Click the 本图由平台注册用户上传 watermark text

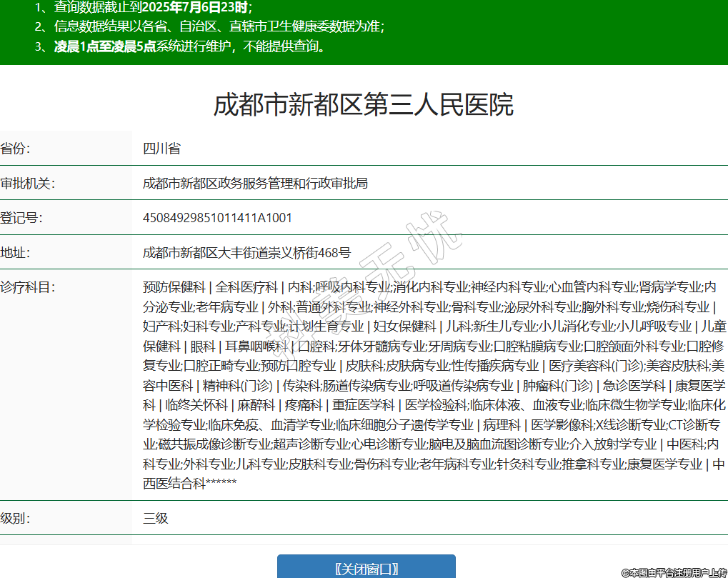click(674, 572)
